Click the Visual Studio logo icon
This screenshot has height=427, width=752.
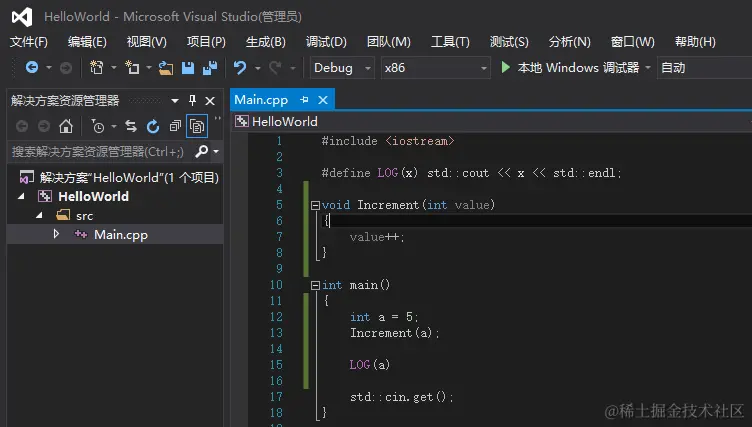[x=22, y=17]
